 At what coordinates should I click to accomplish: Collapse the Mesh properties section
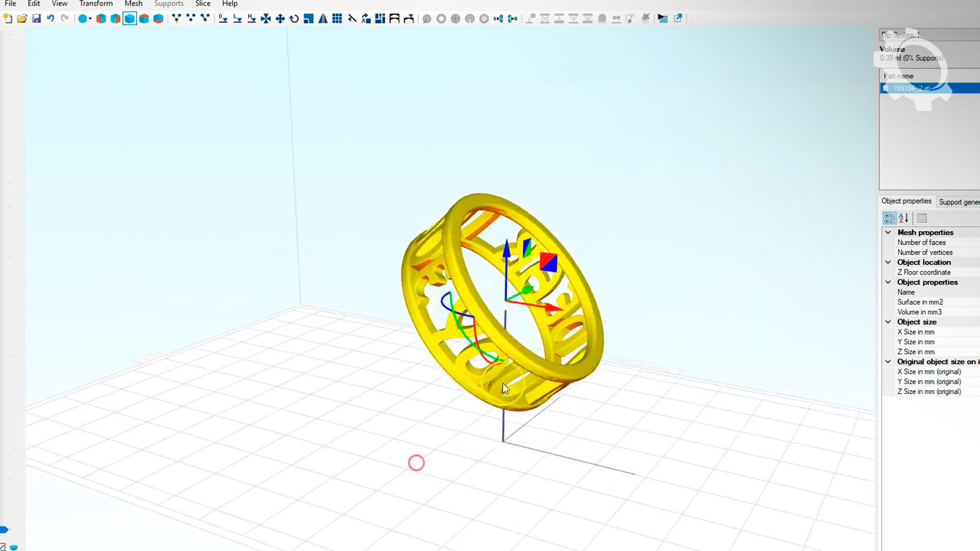(888, 233)
